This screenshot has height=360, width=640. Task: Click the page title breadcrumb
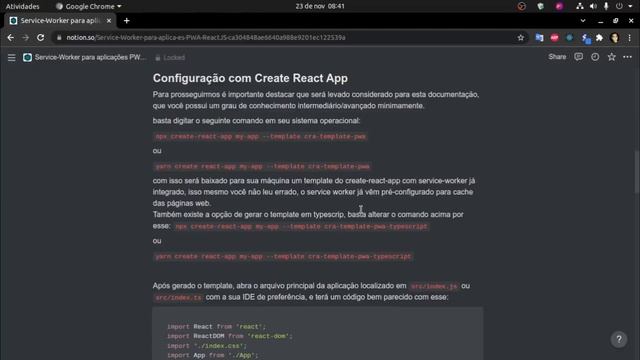(x=90, y=57)
